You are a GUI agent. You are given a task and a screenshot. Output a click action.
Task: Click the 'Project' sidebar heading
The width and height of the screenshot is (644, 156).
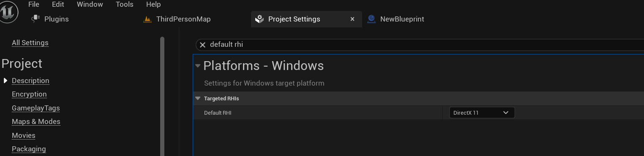[x=22, y=63]
